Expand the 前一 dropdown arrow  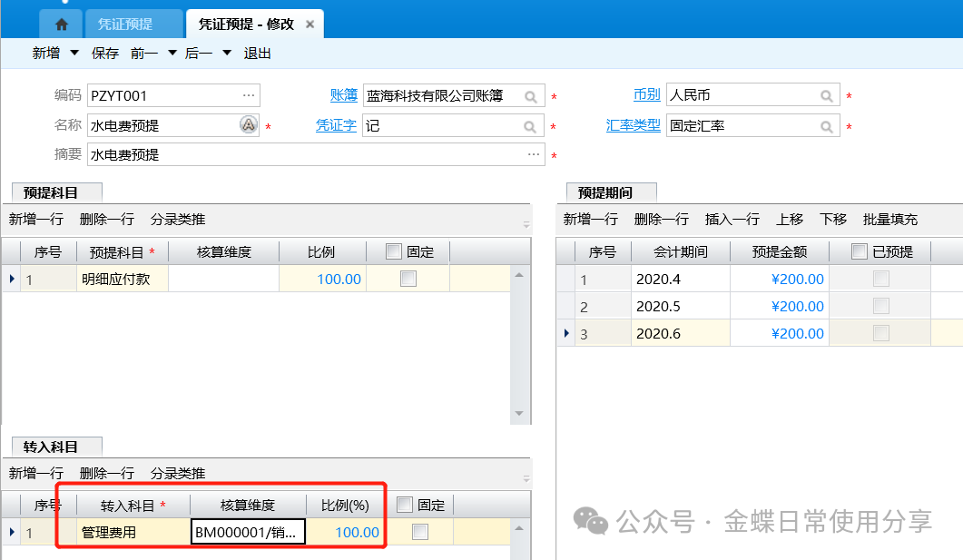(x=172, y=53)
